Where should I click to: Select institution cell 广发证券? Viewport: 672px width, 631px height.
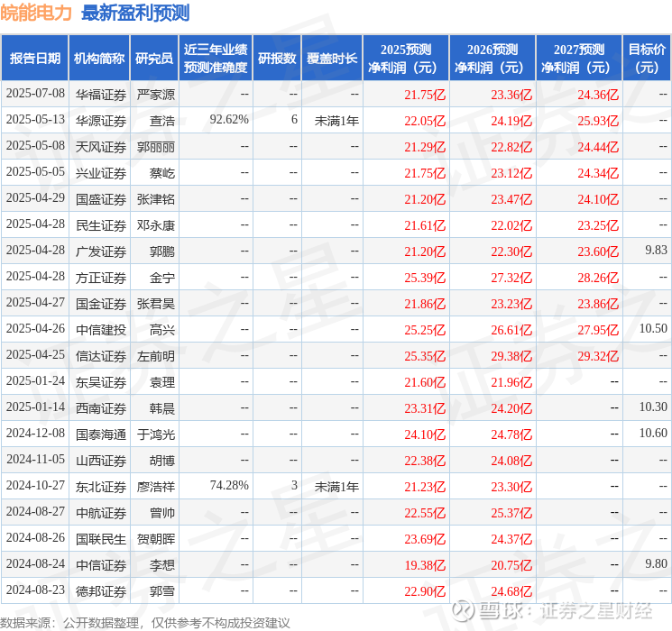click(x=101, y=251)
